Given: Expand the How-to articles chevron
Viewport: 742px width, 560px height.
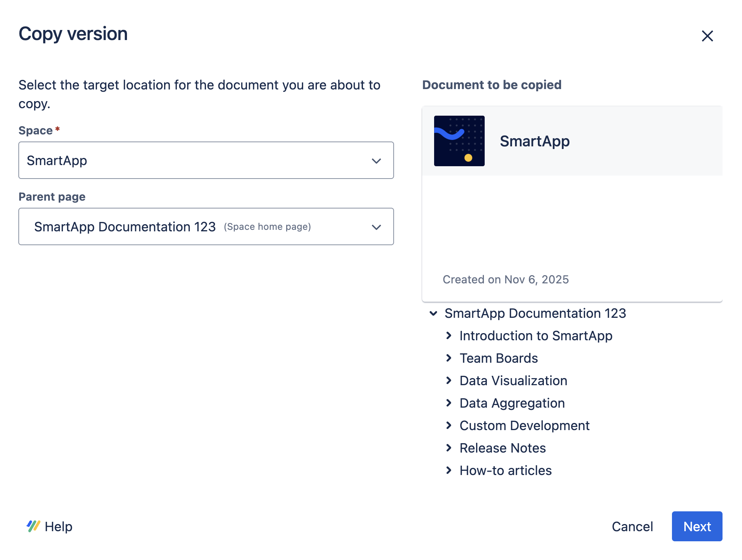Looking at the screenshot, I should coord(449,471).
